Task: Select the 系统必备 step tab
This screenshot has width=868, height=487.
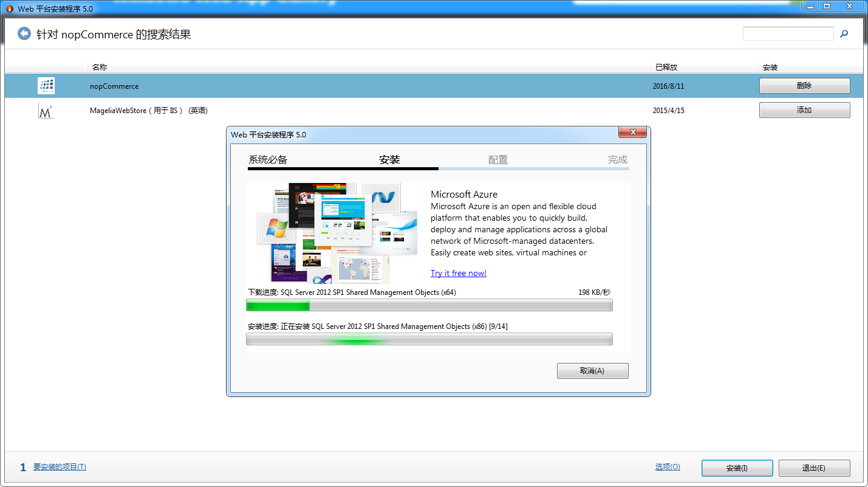Action: click(268, 160)
